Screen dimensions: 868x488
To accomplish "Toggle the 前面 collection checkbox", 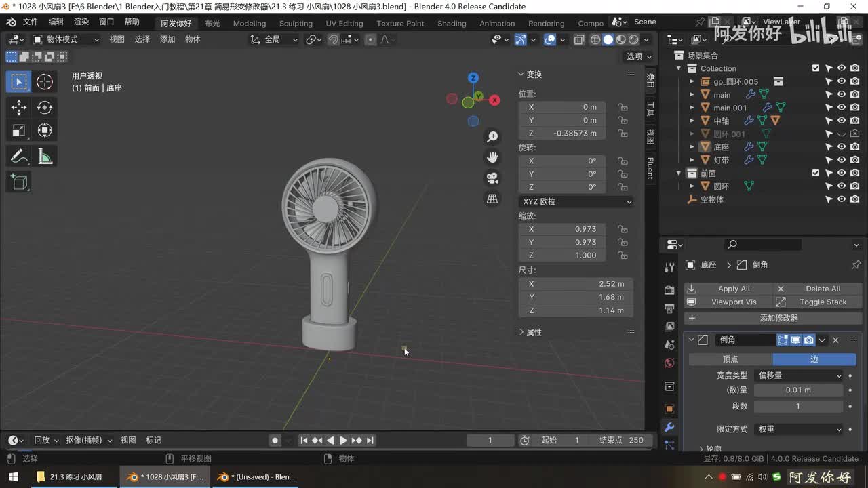I will (816, 173).
